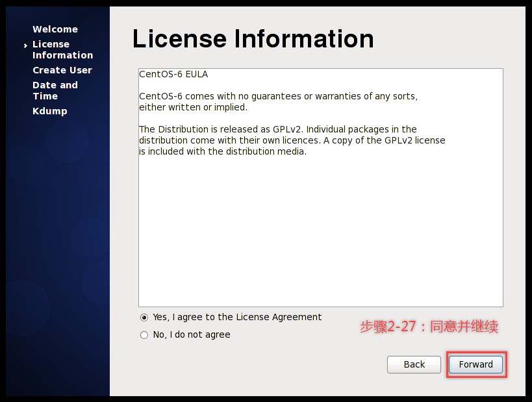This screenshot has width=532, height=402.
Task: Click the License Information page title
Action: pyautogui.click(x=253, y=39)
